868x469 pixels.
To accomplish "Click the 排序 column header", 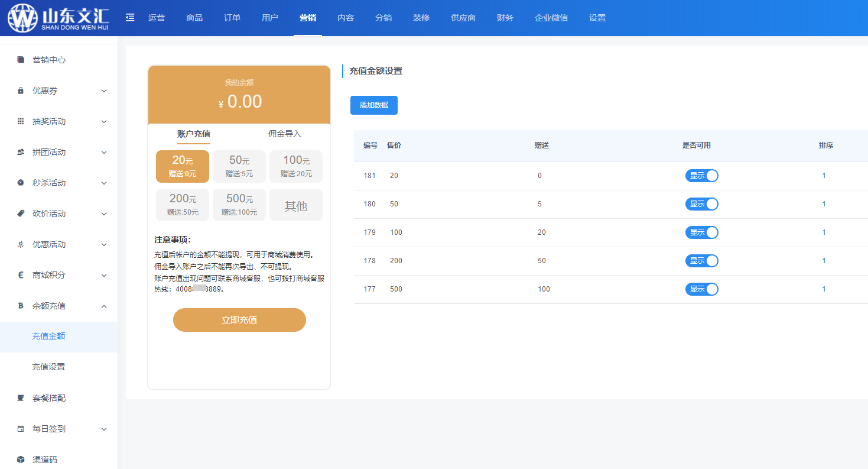I will [x=826, y=145].
